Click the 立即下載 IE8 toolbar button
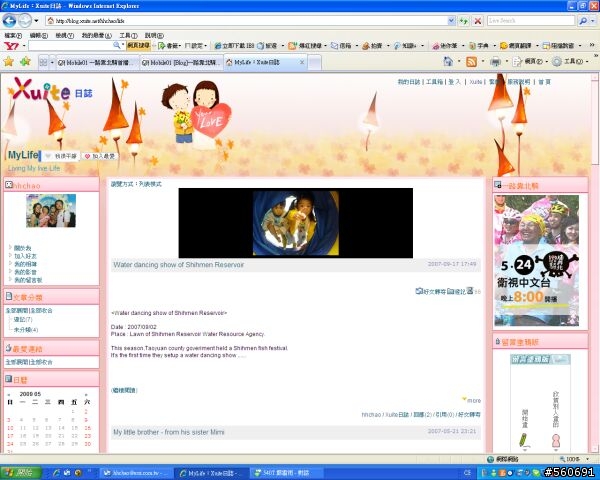The image size is (600, 480). (x=234, y=46)
